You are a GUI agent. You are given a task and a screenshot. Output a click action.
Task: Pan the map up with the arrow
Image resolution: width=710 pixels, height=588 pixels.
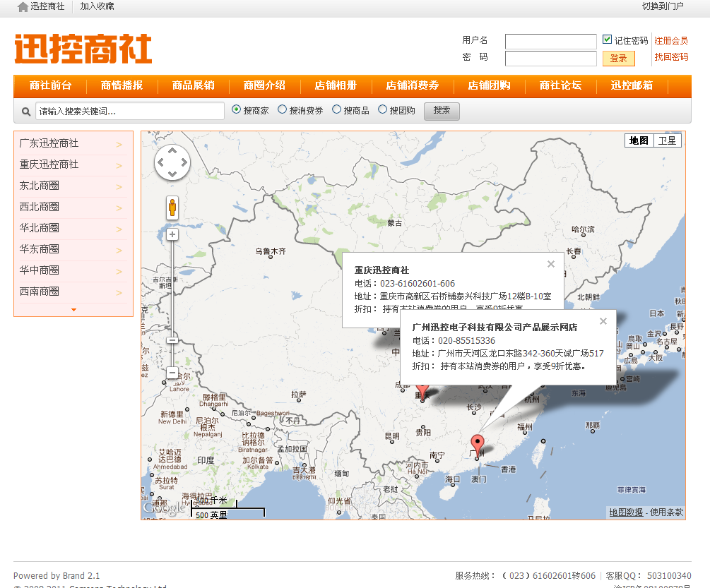(x=172, y=151)
